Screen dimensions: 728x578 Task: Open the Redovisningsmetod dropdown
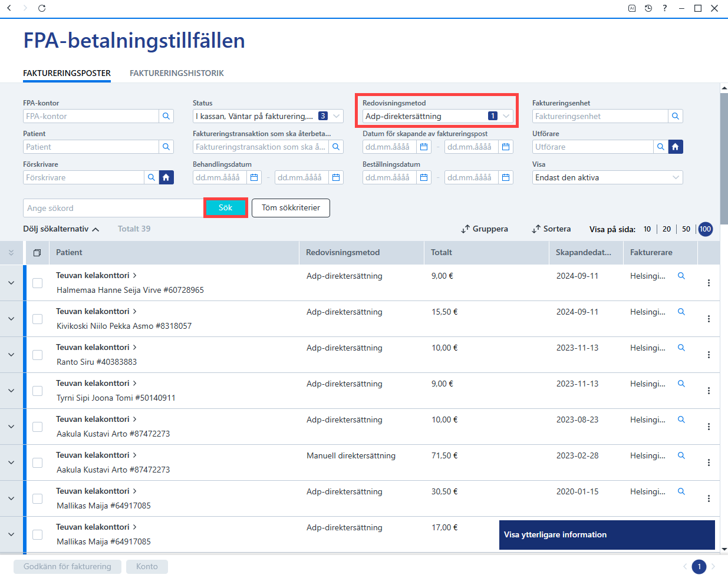438,116
